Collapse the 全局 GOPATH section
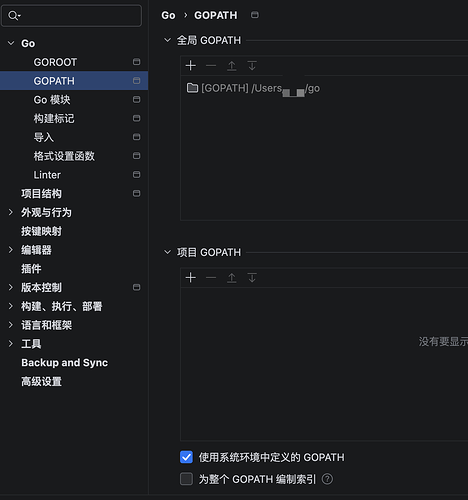 click(x=167, y=40)
